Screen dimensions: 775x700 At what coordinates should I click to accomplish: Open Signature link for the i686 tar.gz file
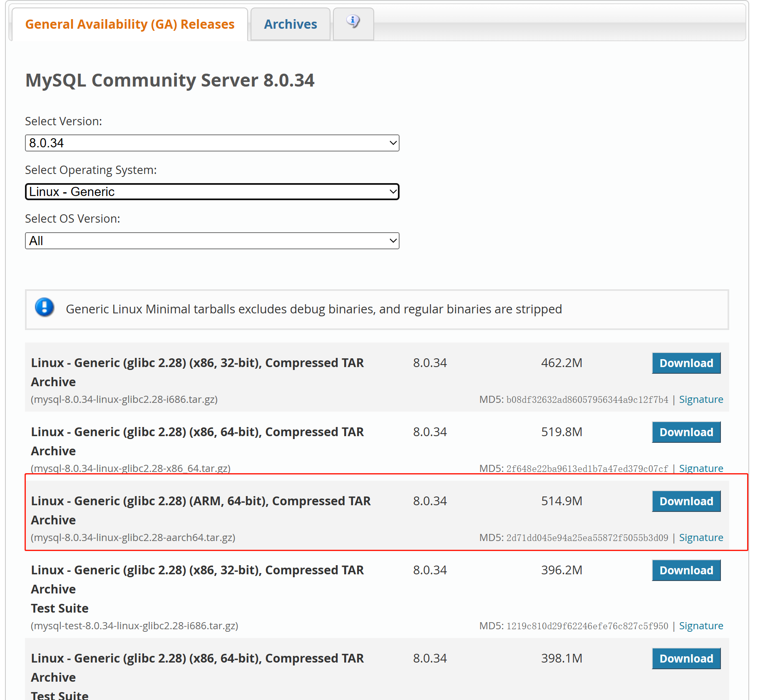701,400
